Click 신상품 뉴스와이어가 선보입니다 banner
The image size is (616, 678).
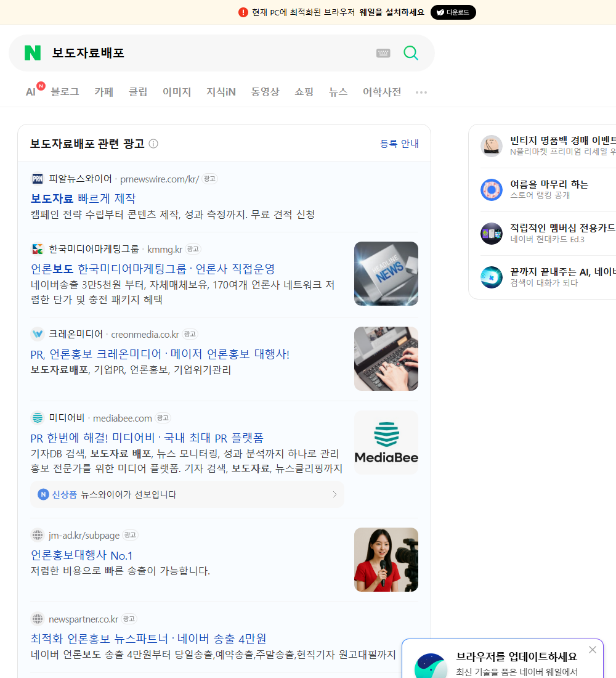click(x=187, y=494)
